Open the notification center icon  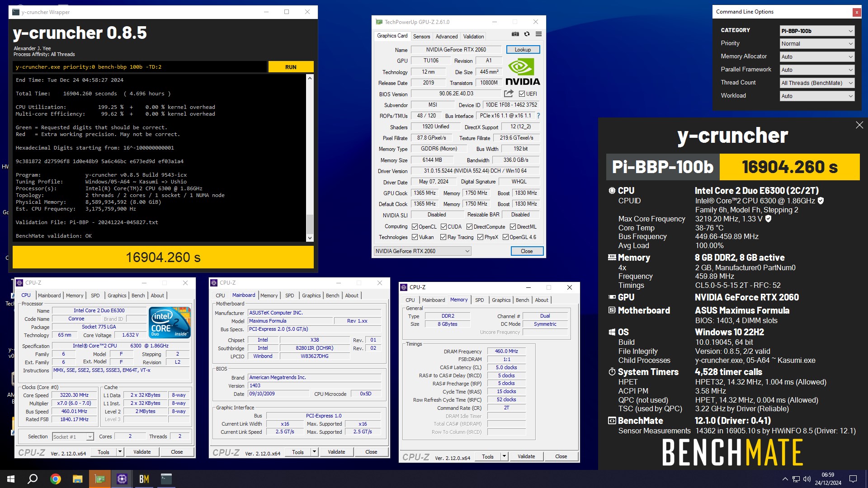tap(853, 479)
